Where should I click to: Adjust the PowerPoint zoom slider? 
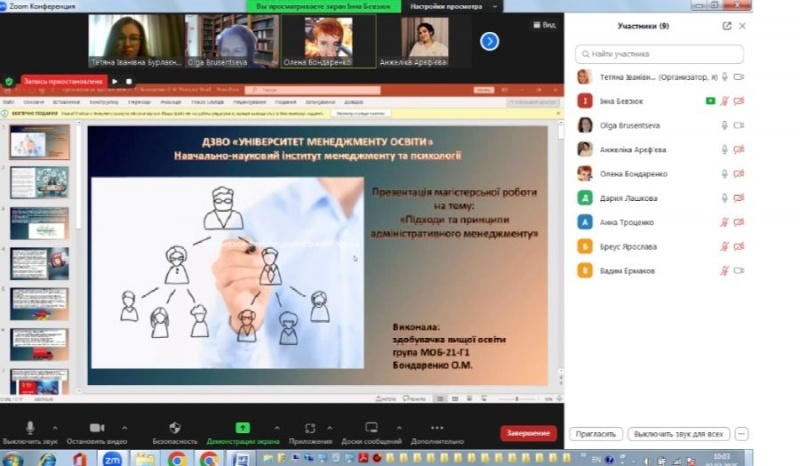pos(517,399)
